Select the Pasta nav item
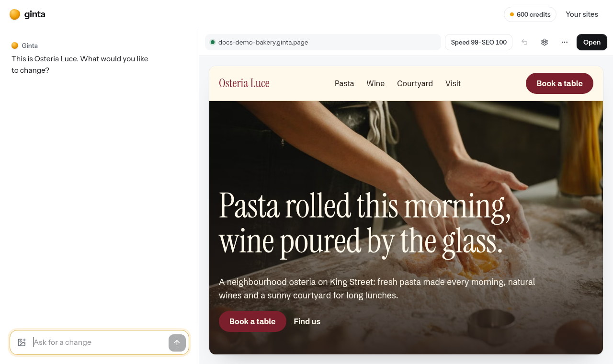 pos(344,83)
